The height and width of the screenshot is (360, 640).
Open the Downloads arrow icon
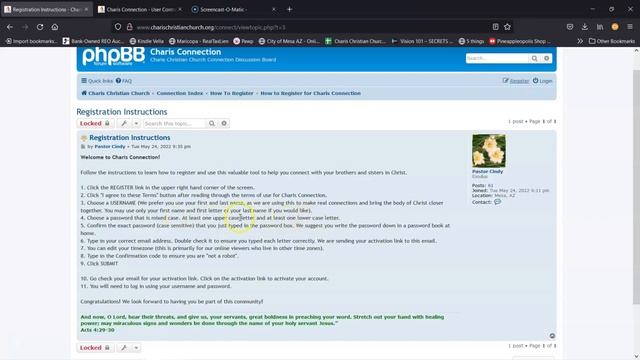(585, 27)
